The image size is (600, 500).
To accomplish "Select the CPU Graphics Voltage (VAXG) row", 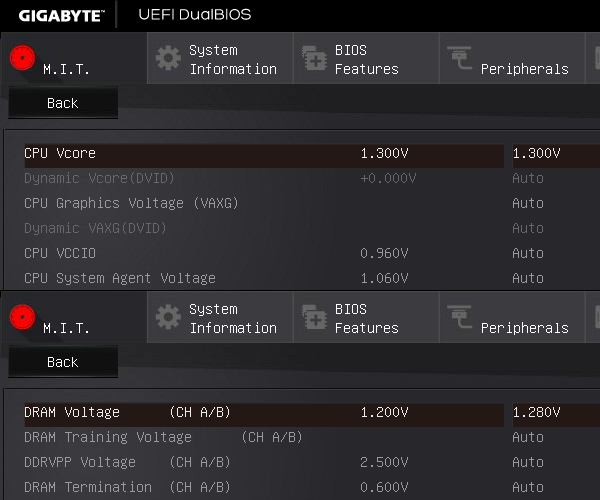I will pos(264,203).
